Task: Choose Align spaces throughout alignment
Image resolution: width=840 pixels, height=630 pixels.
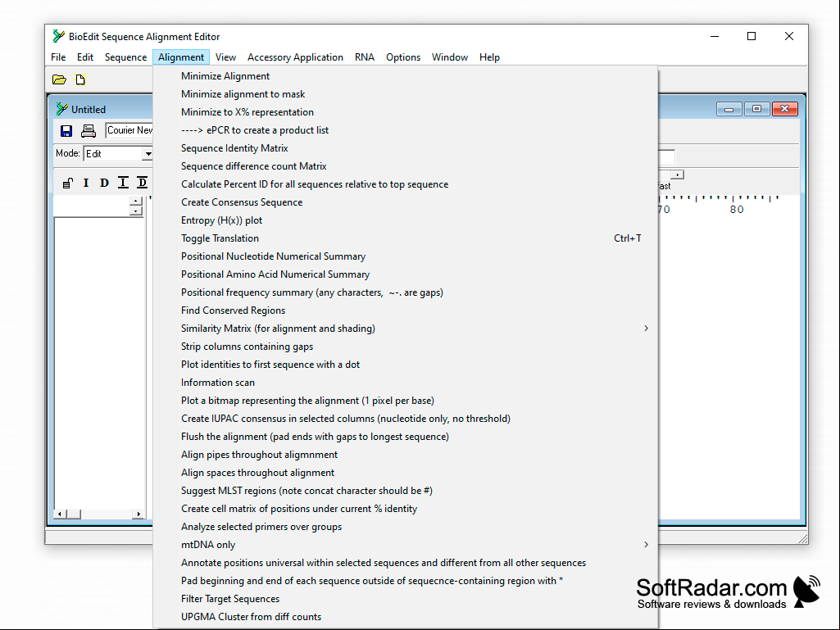Action: click(x=406, y=473)
